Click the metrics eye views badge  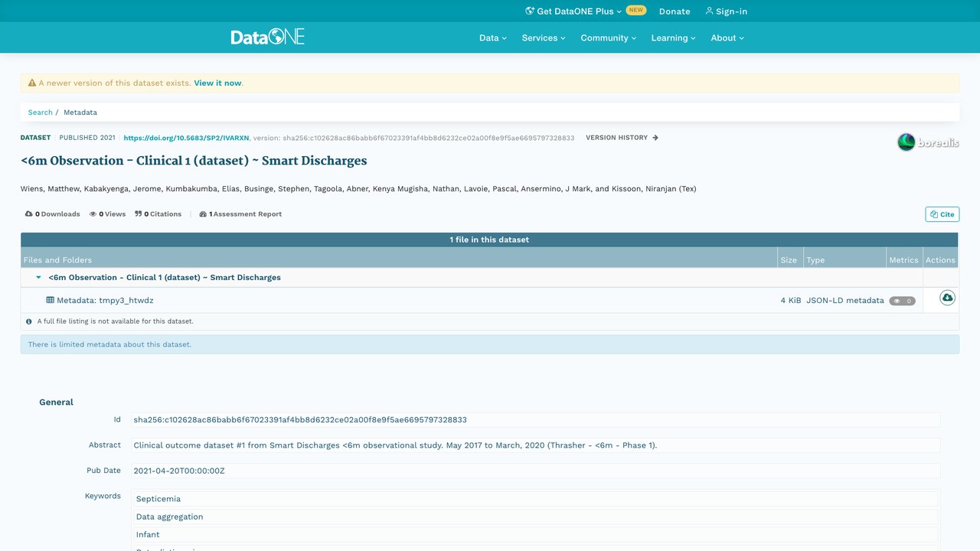[x=902, y=301]
